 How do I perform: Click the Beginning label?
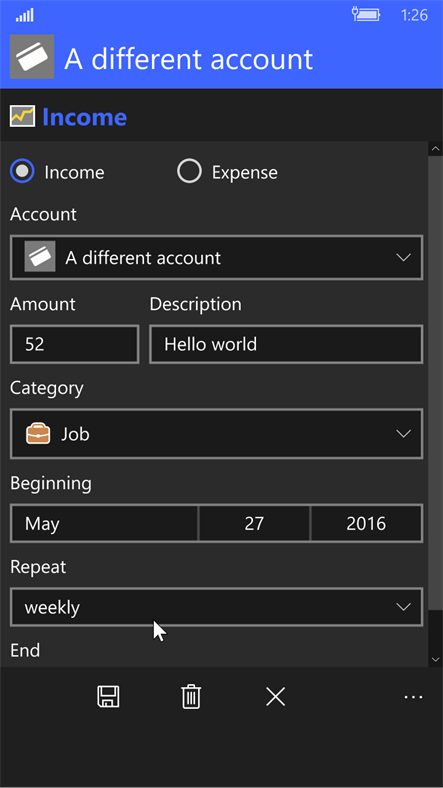pyautogui.click(x=51, y=483)
